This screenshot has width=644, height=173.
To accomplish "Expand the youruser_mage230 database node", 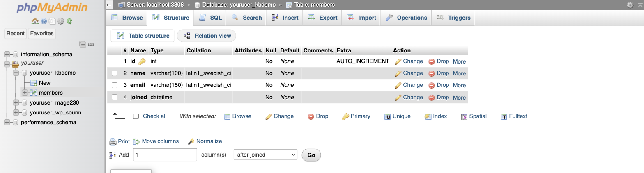I will coord(16,102).
